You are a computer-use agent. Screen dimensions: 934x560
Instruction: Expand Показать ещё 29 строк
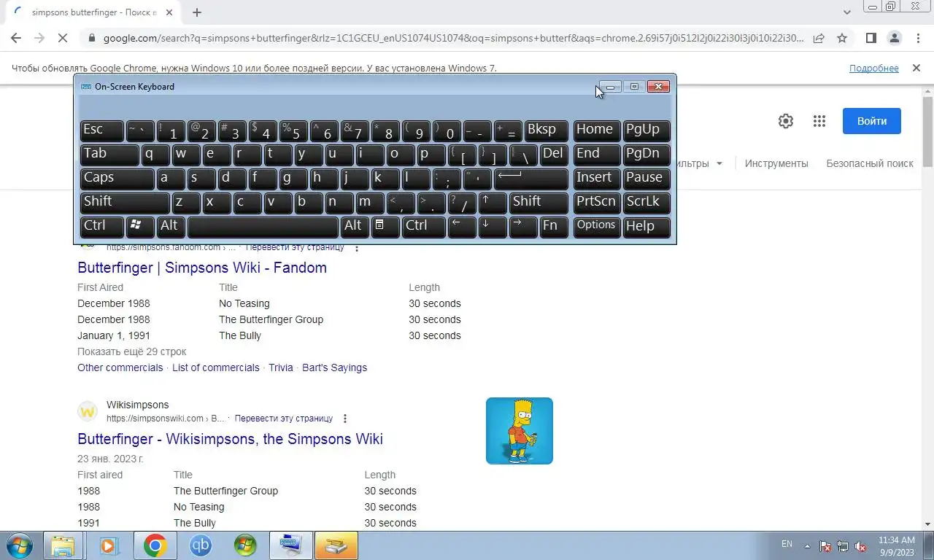(132, 351)
